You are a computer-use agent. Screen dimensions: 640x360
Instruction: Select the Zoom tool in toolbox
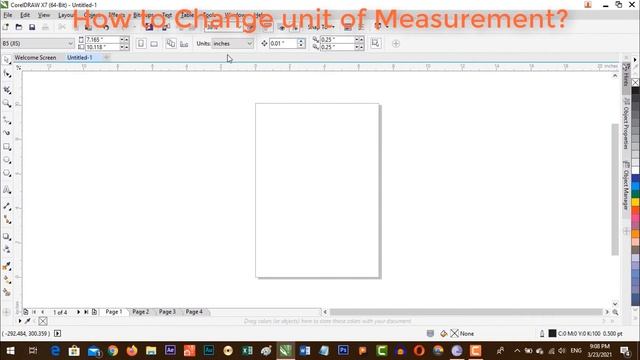7,104
